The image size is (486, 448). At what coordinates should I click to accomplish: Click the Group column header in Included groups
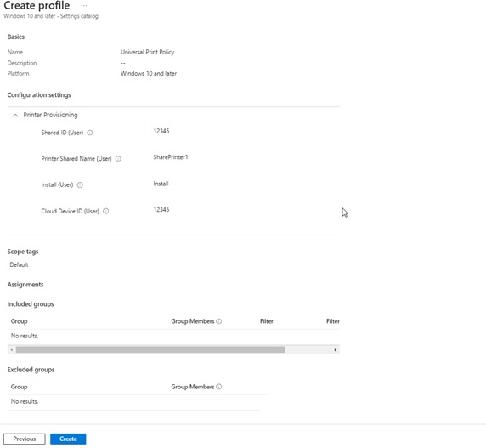pos(20,321)
